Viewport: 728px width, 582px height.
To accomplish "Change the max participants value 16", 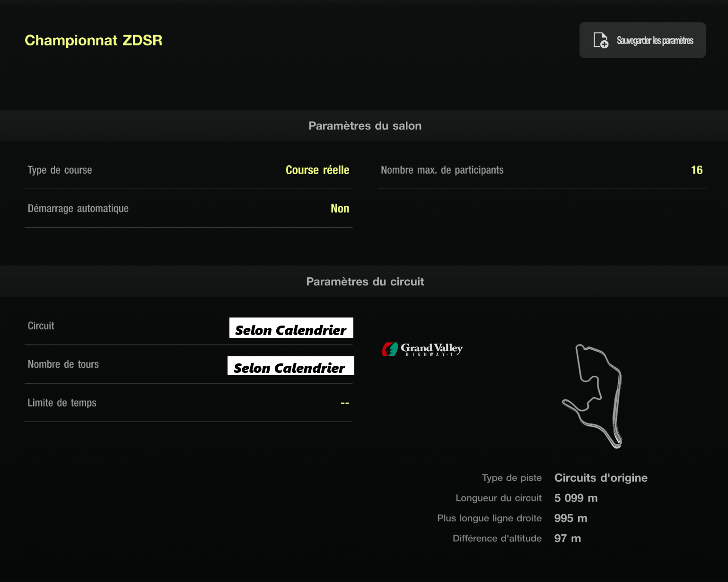I will 696,170.
